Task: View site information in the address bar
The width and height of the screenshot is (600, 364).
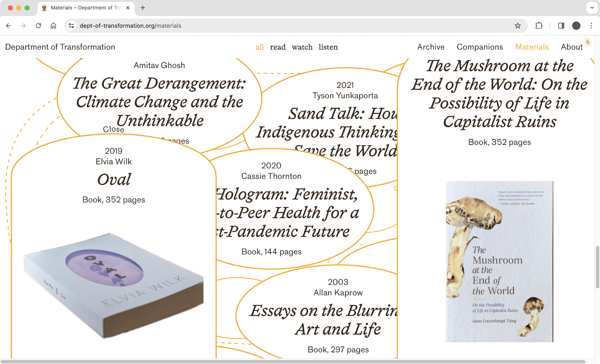Action: coord(71,26)
